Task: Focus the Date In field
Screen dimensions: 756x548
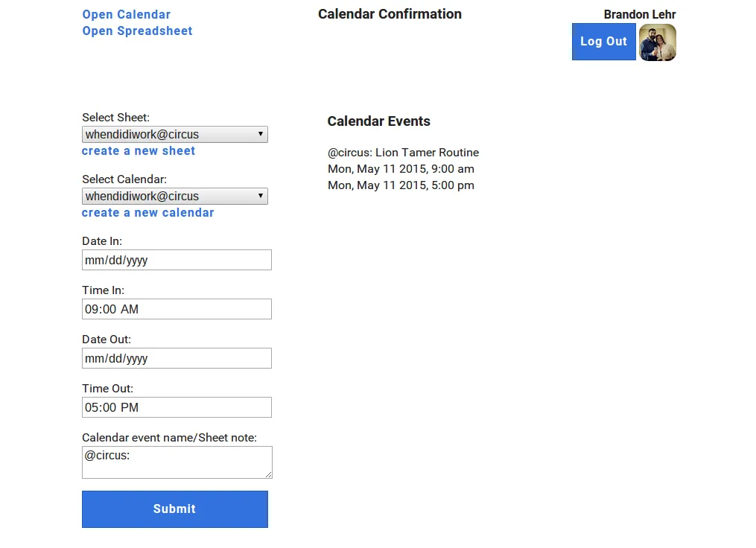Action: 177,260
